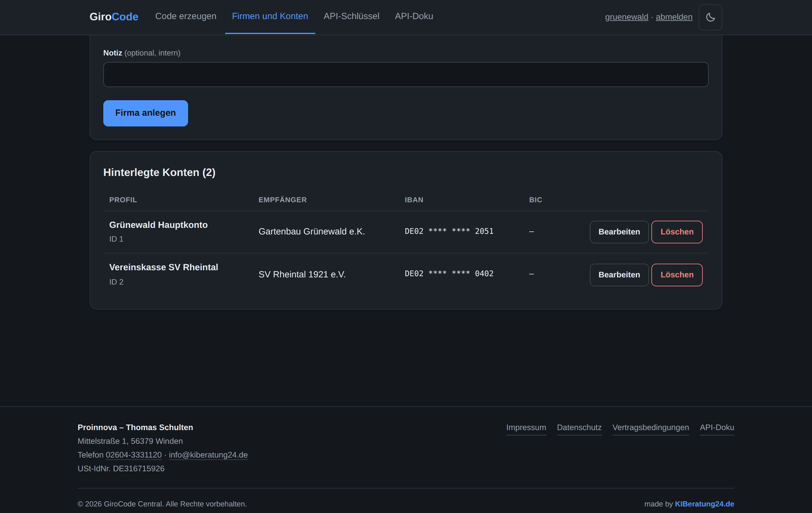Click the Firma anlegen button
Screen dimensions: 812x513
(x=146, y=113)
